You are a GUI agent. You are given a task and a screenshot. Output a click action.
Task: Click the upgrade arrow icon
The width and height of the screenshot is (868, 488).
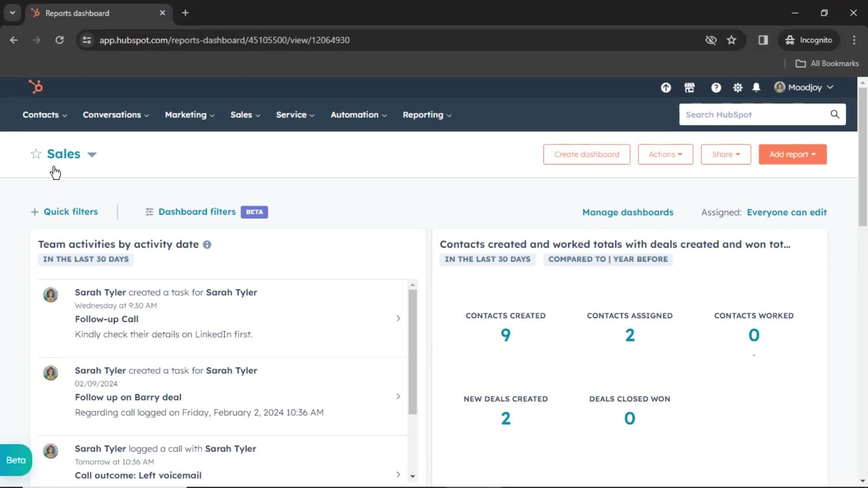(665, 88)
